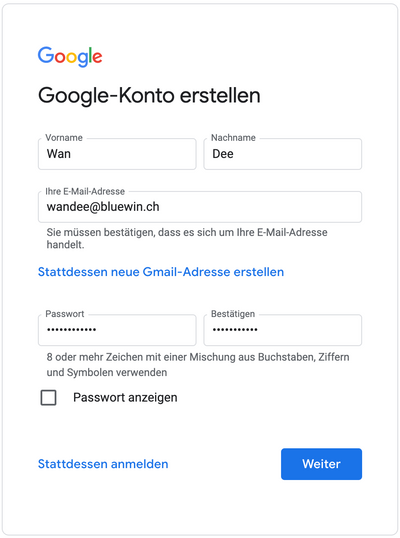Screen dimensions: 400x538
Task: Click the small 'Nachname' floating label
Action: tap(233, 138)
